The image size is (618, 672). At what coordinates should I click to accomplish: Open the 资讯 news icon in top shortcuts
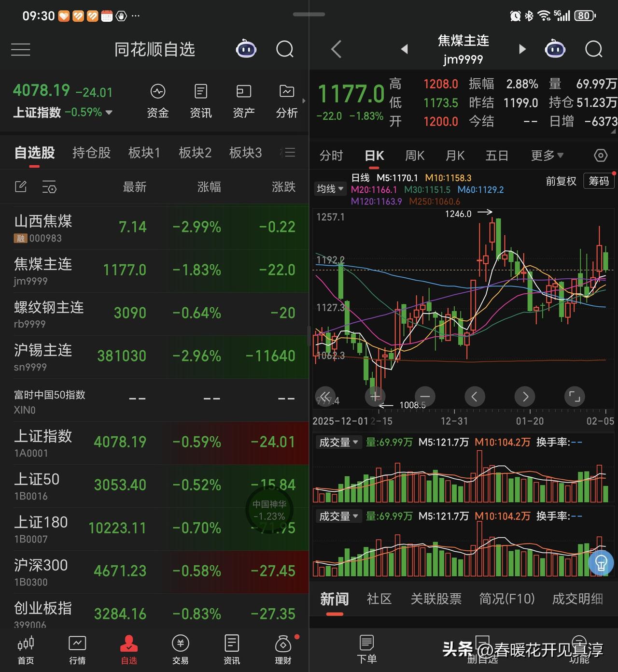point(201,101)
